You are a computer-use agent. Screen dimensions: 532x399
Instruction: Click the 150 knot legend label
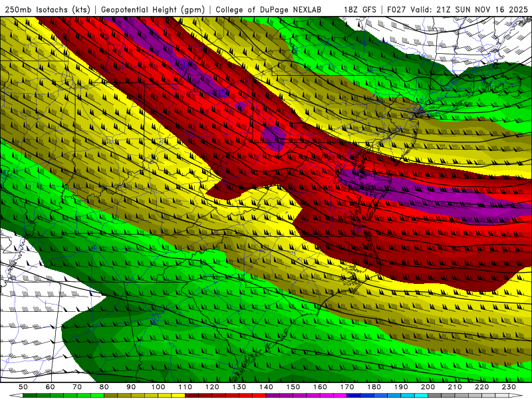coord(293,387)
